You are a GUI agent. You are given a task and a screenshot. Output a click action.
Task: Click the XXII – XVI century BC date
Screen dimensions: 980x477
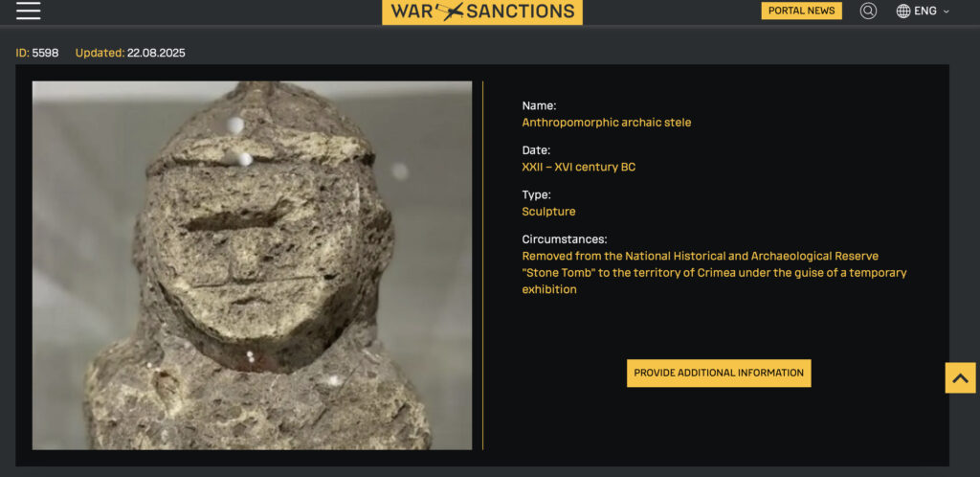tap(579, 167)
